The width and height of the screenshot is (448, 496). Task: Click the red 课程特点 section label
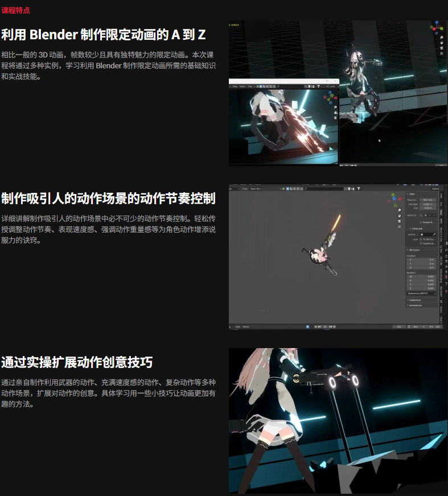pos(15,10)
